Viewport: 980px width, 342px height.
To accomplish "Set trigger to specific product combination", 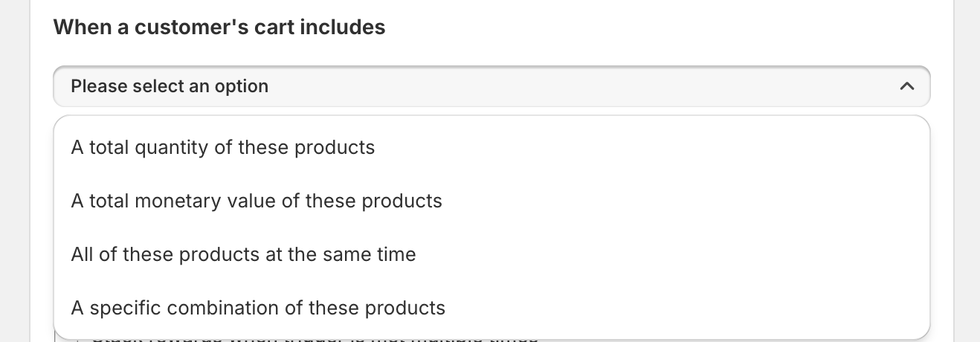I will click(x=257, y=308).
